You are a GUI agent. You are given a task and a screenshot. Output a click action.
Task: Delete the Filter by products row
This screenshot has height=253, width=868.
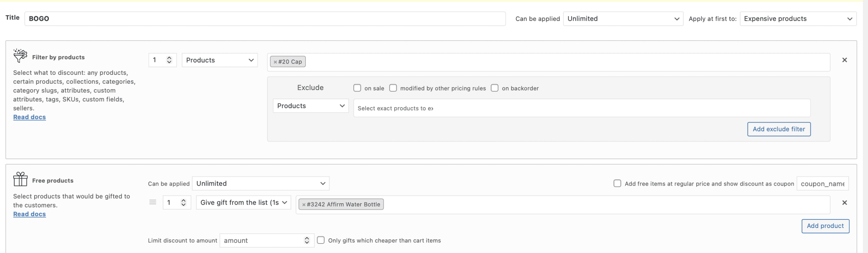(844, 60)
